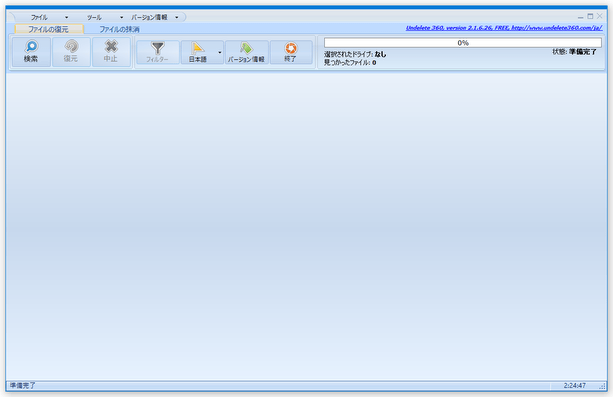Click the resize grip in the status bar corner

tap(602, 386)
